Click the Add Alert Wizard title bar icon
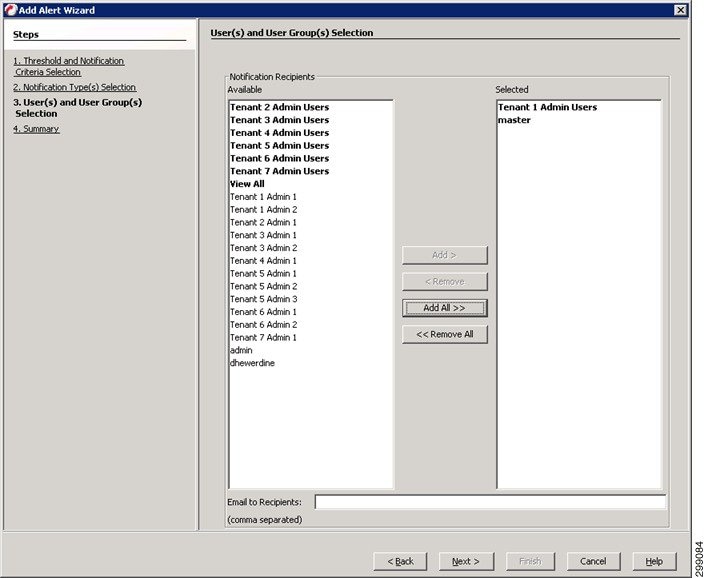Screen dimensions: 705x578 10,10
